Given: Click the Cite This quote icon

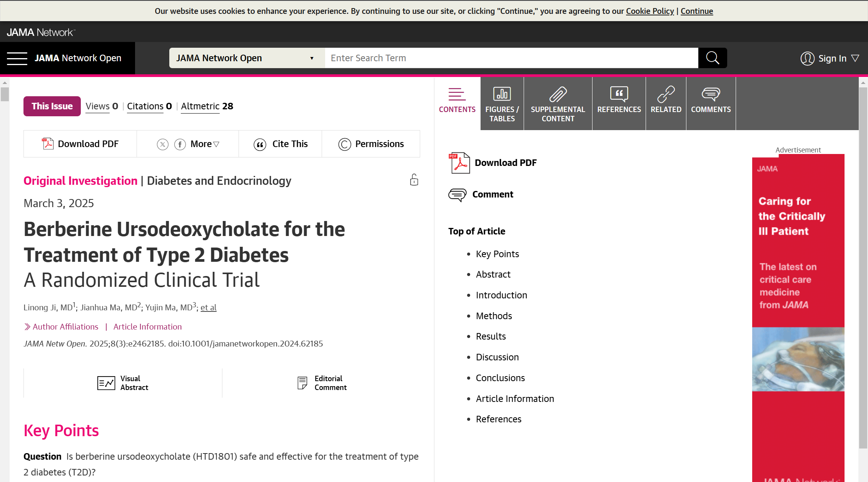Looking at the screenshot, I should tap(260, 144).
